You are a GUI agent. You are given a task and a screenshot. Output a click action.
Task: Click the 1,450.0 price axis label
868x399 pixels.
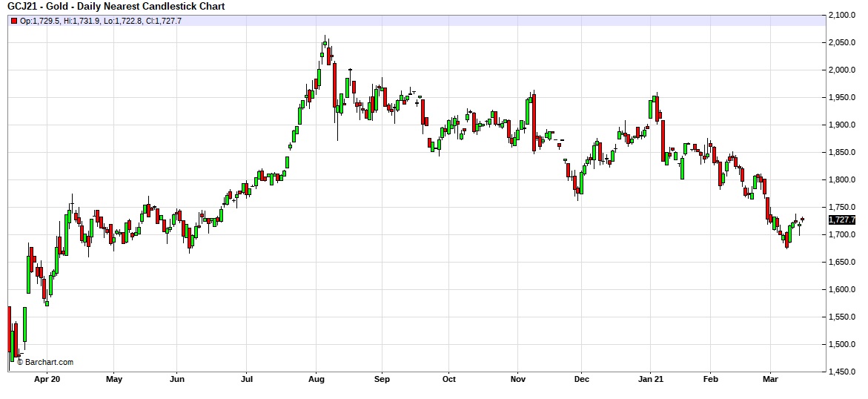[x=843, y=372]
